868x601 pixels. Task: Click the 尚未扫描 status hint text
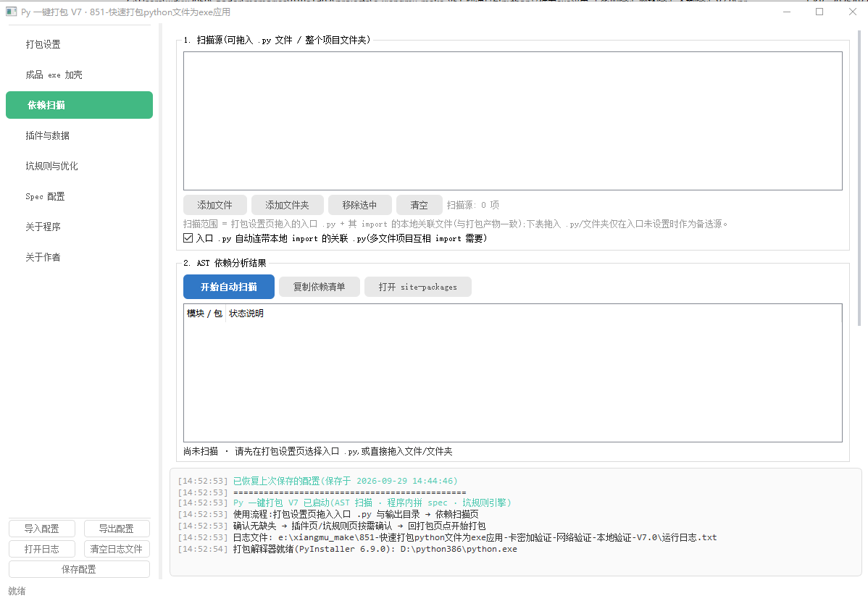click(x=318, y=451)
